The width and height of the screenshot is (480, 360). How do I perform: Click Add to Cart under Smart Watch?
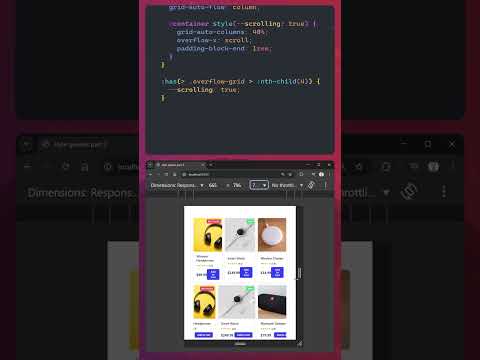246,272
